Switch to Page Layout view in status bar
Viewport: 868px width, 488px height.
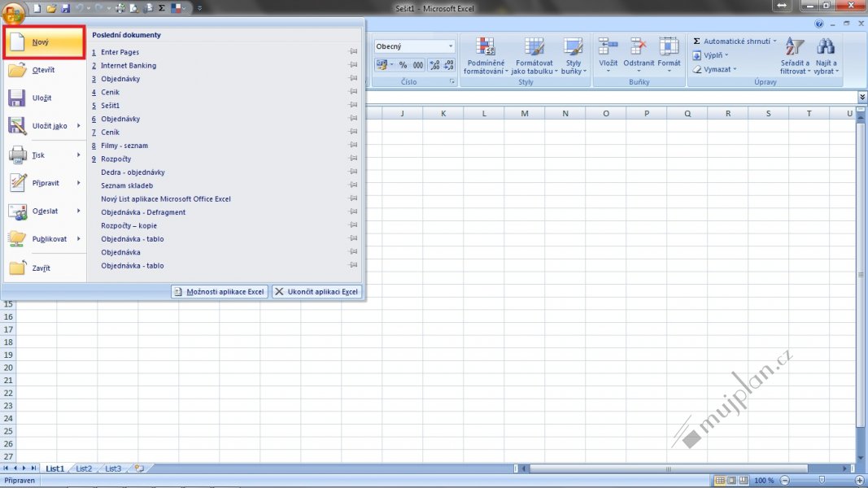[732, 481]
